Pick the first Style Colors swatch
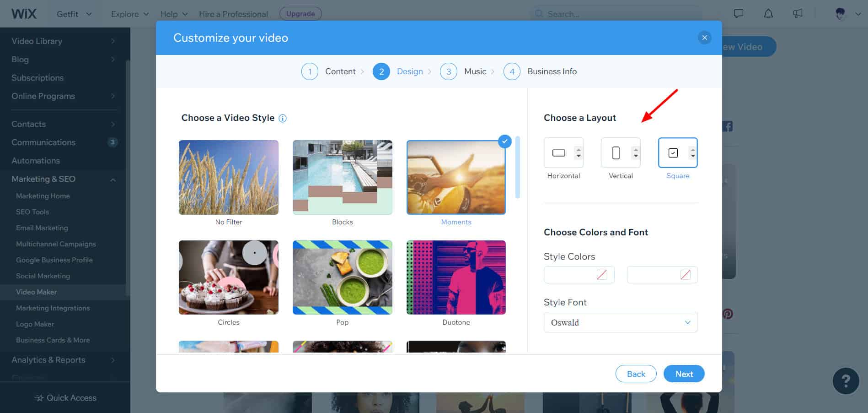The image size is (868, 413). pos(579,275)
